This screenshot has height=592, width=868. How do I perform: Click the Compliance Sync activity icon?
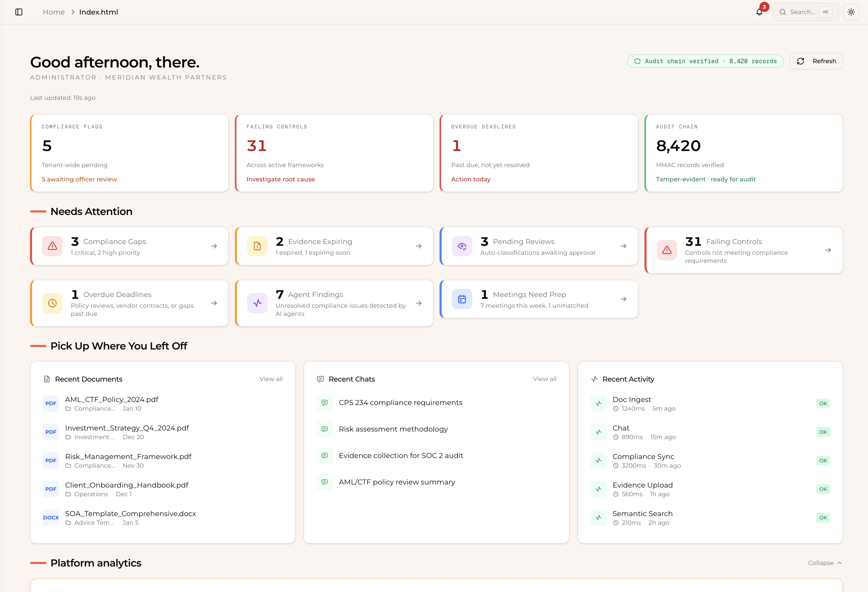tap(598, 461)
